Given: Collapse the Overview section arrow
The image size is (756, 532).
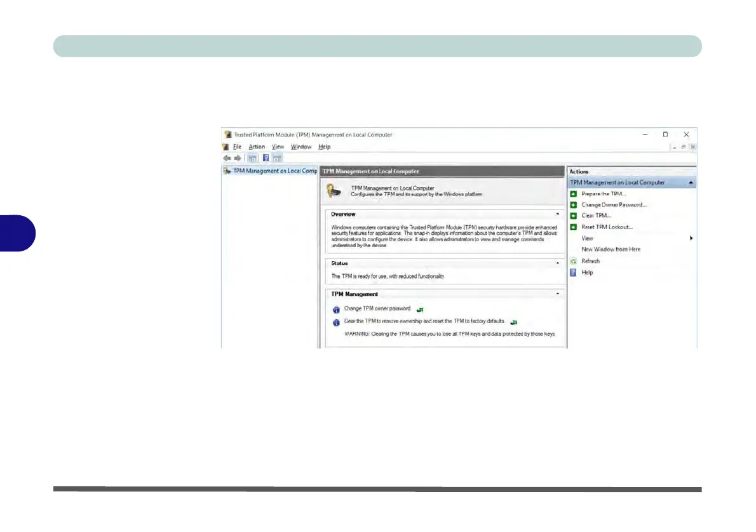Looking at the screenshot, I should 558,214.
